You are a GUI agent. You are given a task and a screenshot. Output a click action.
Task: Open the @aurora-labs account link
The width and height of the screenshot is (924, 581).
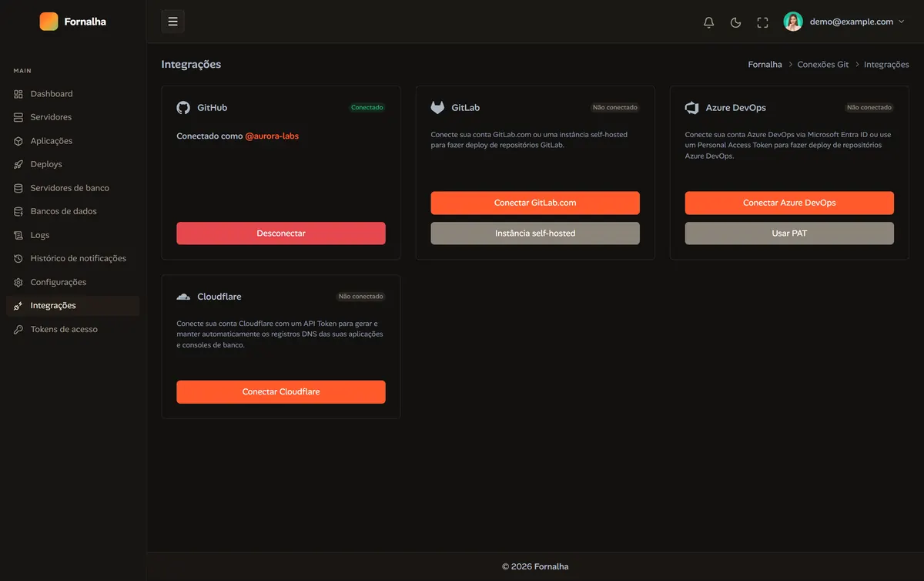pyautogui.click(x=272, y=136)
